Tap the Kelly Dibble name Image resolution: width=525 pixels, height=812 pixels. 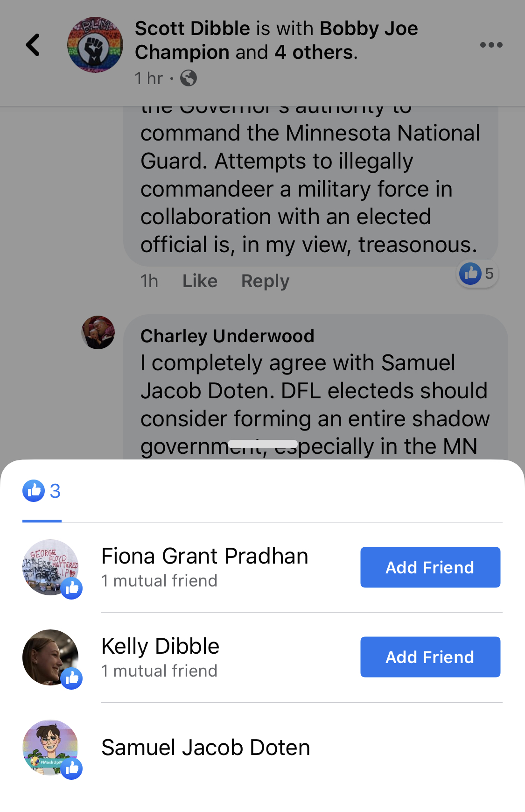[x=161, y=646]
